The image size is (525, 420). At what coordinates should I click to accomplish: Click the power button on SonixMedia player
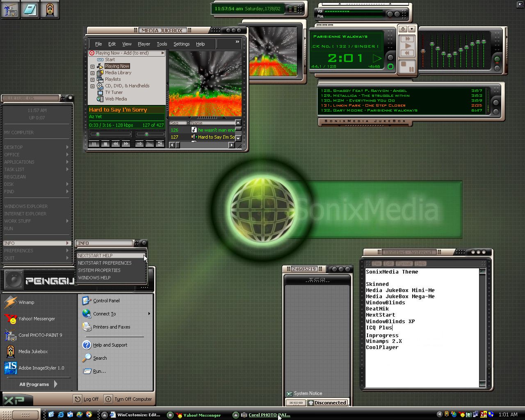(403, 29)
